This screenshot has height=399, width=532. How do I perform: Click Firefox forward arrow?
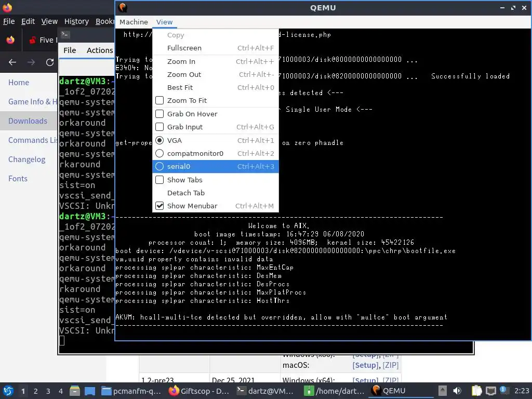(x=31, y=62)
